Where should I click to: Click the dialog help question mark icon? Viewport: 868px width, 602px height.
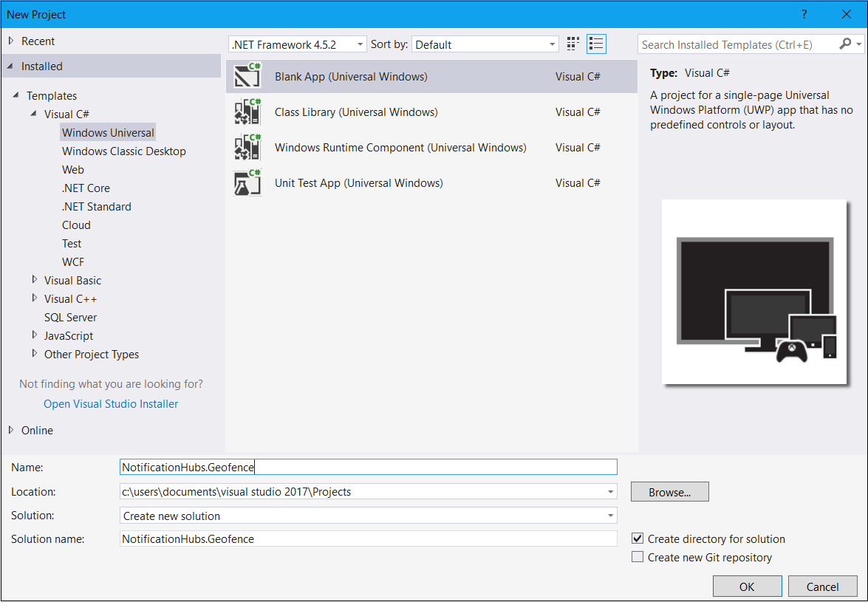click(x=804, y=14)
